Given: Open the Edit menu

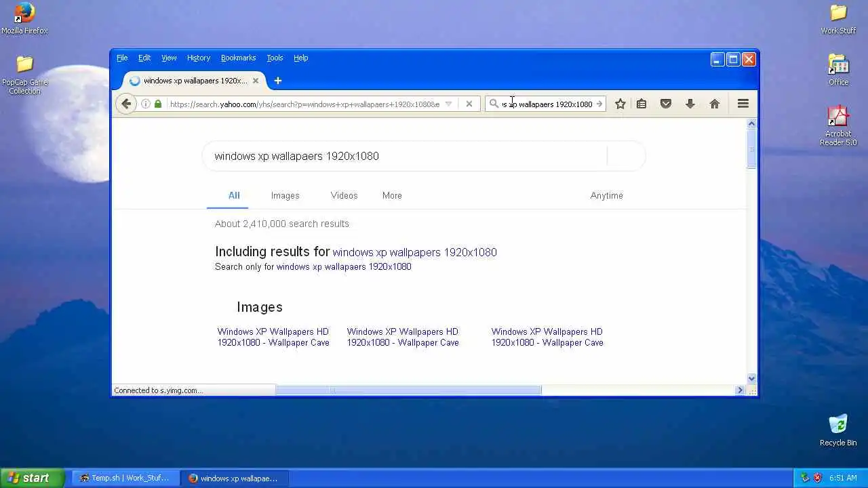Looking at the screenshot, I should 144,58.
